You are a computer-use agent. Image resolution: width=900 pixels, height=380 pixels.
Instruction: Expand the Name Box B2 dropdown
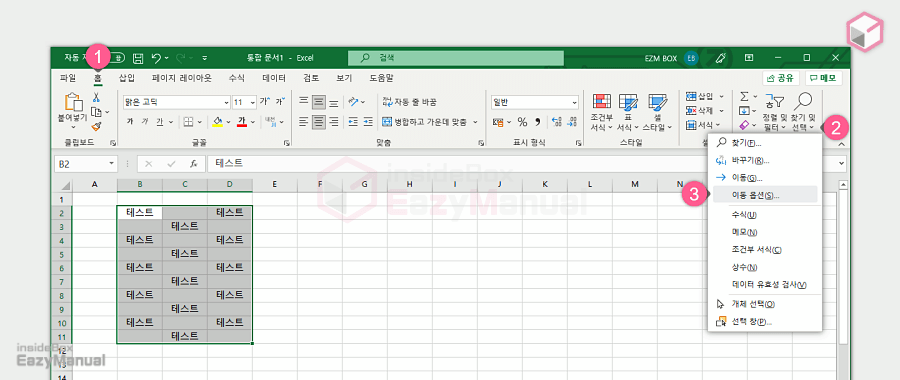click(111, 164)
